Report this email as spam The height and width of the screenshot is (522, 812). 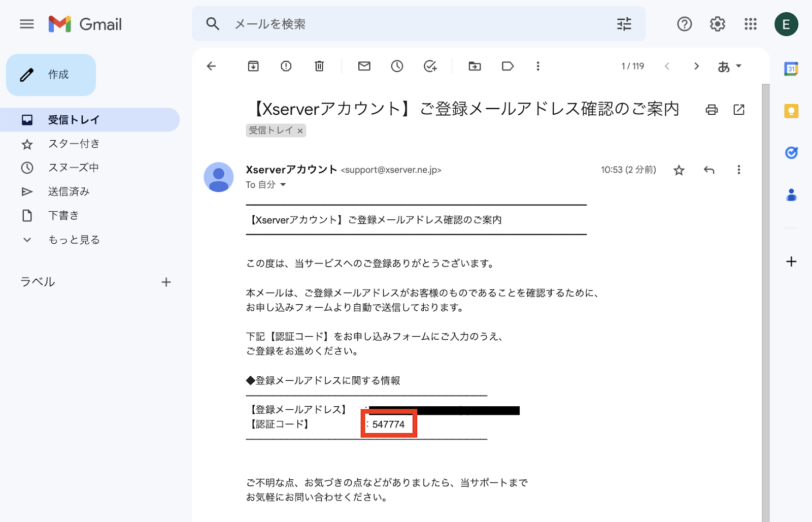[286, 66]
